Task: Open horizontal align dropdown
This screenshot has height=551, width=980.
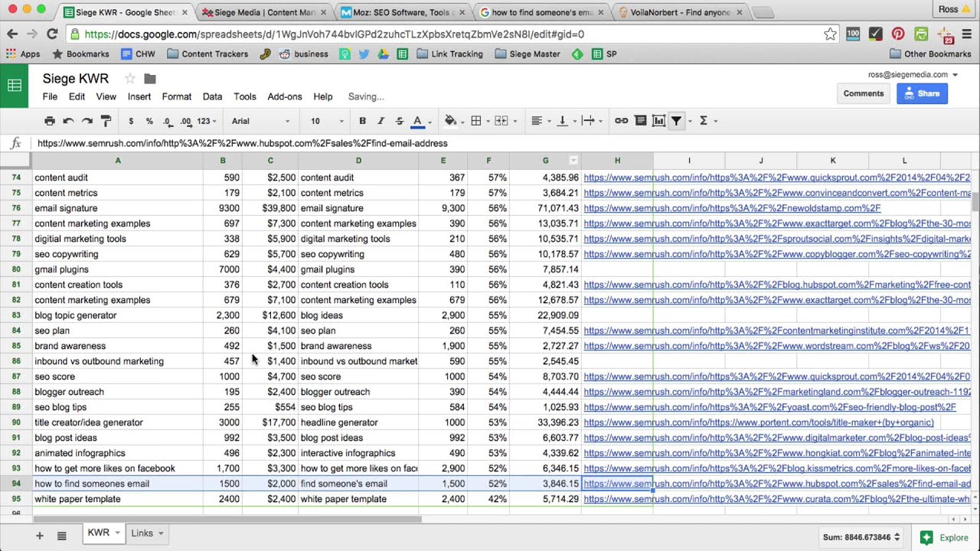Action: [540, 121]
